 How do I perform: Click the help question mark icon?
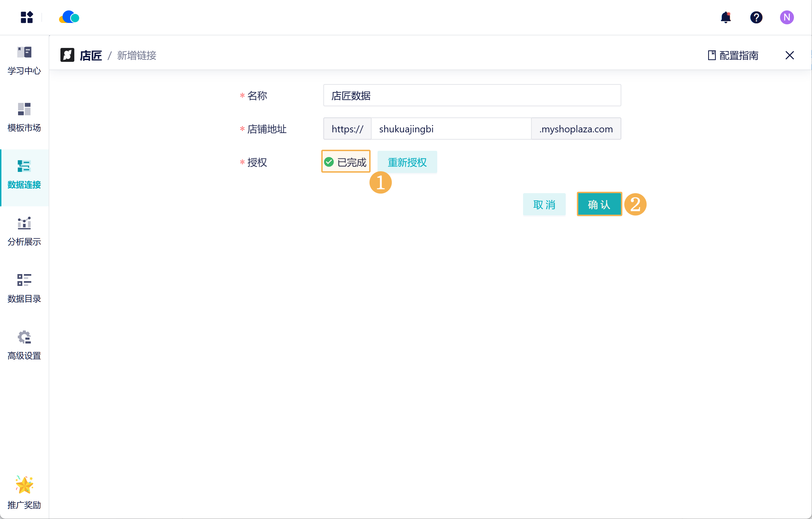756,17
